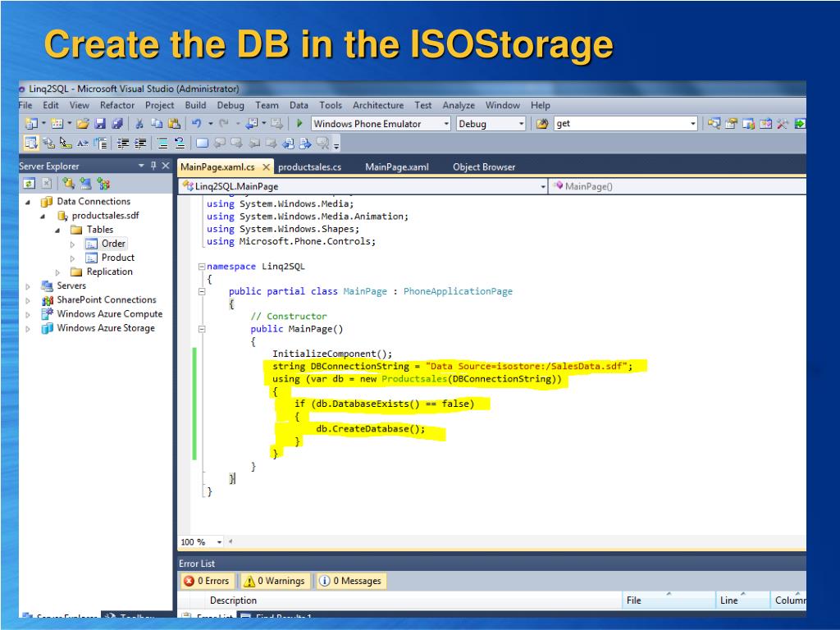Click Connect to Server icon in Server Explorer
840x630 pixels.
85,184
